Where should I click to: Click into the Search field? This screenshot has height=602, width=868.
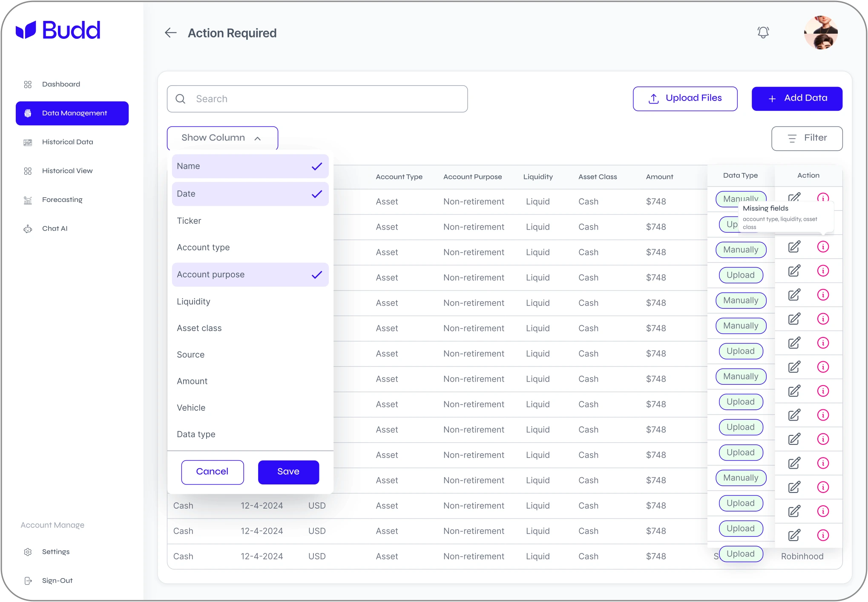[317, 99]
